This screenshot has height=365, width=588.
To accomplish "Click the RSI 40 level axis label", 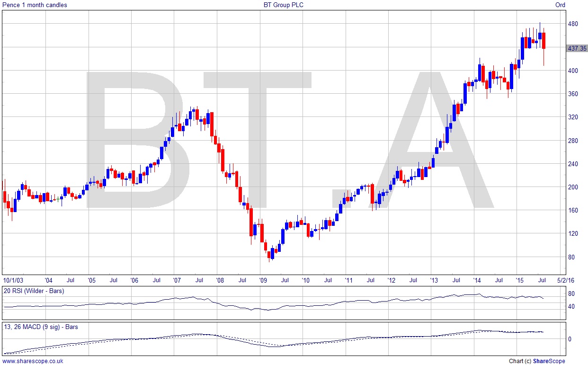I will click(x=571, y=306).
